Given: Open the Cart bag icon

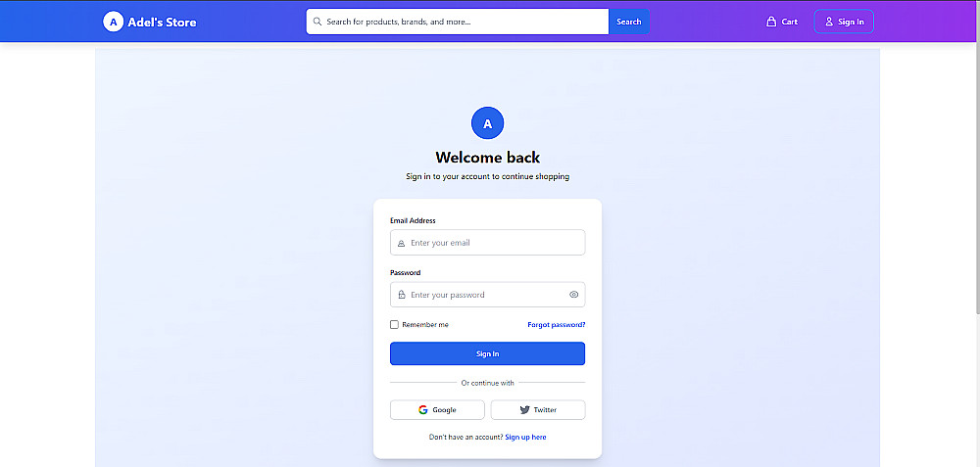Looking at the screenshot, I should 771,22.
